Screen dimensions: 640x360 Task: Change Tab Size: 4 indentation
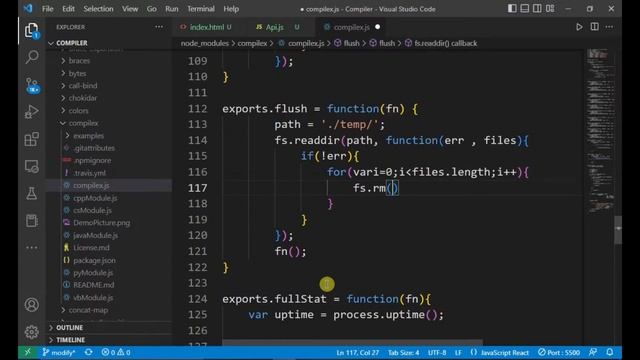tap(403, 352)
